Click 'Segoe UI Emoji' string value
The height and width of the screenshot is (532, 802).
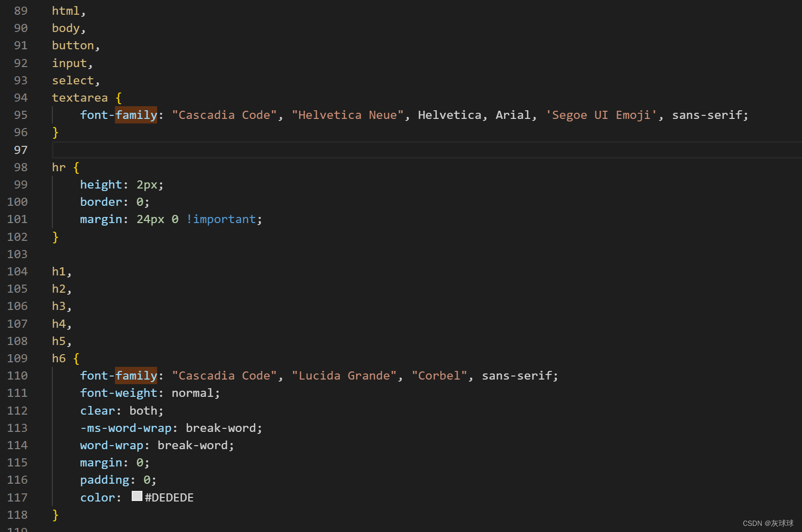point(601,115)
